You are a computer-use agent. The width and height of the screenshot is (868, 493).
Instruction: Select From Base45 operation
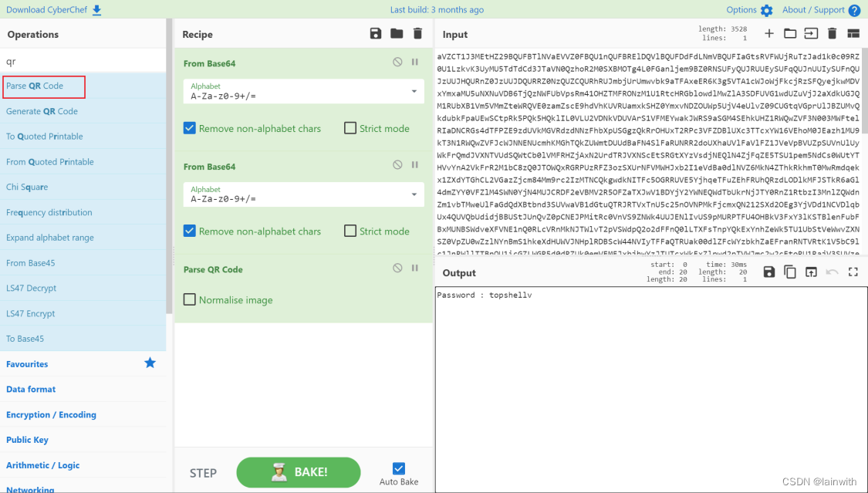[83, 263]
